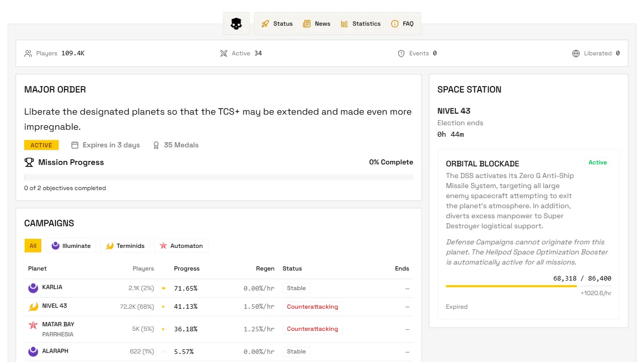Click the Stable status for ALARAPH

tap(296, 351)
